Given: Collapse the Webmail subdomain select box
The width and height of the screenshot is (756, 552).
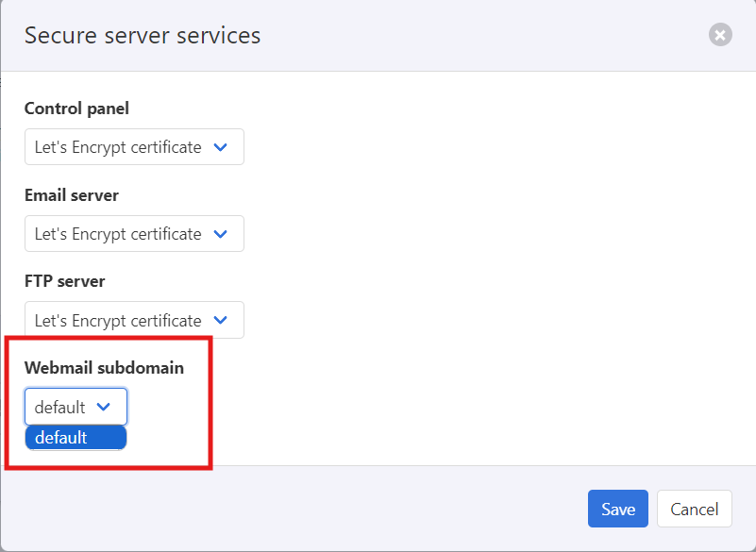Looking at the screenshot, I should pos(76,408).
